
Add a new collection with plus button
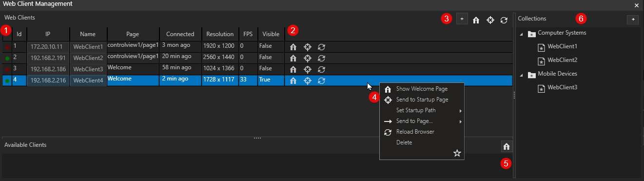(x=632, y=20)
